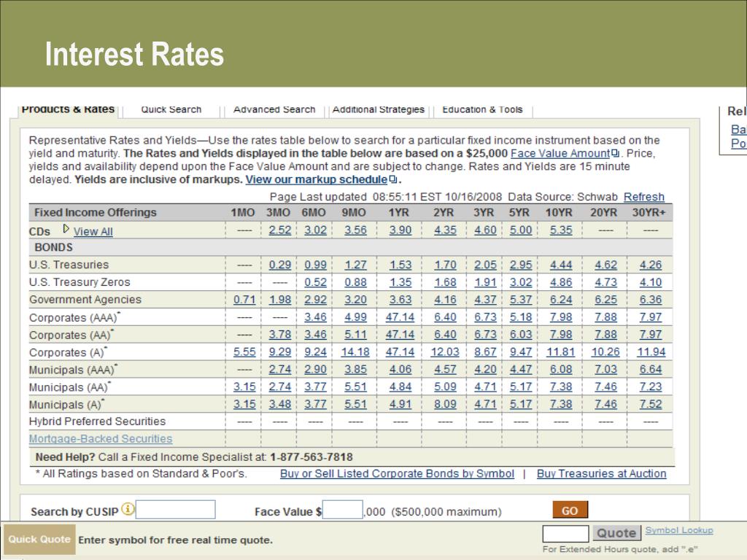Open Corporates (AA) 3MO yield 3.78
This screenshot has width=747, height=560.
tap(279, 335)
